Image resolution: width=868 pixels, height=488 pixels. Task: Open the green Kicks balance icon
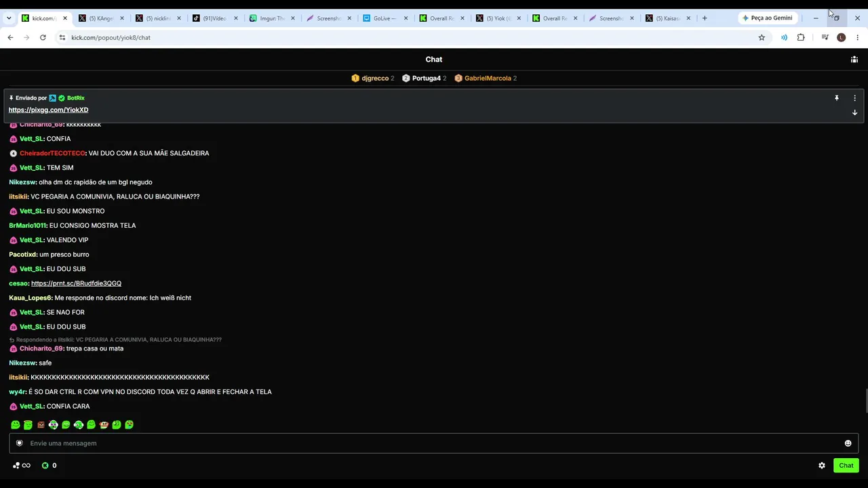(45, 466)
